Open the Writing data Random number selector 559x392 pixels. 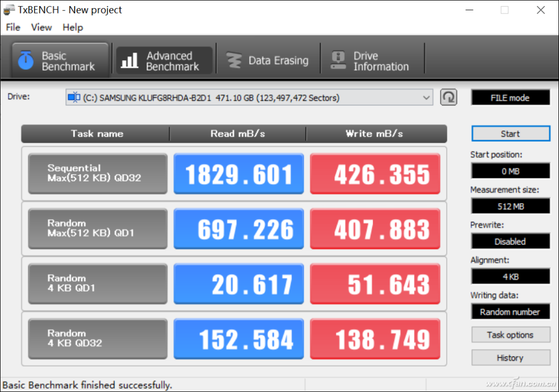(510, 312)
